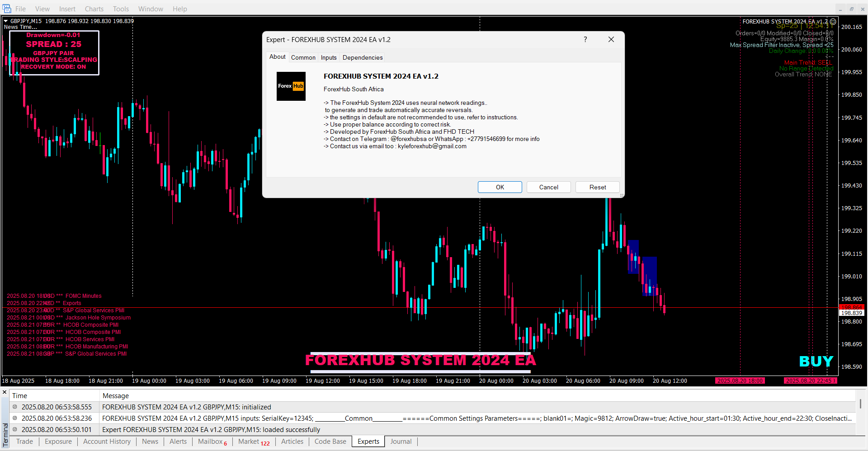The height and width of the screenshot is (451, 868).
Task: Click the '20 Aug 00:00' label on the time scale
Action: tap(496, 381)
